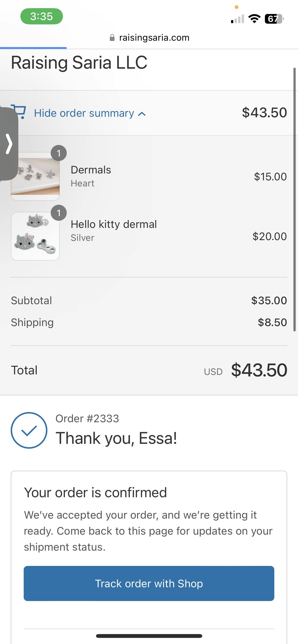Click the Hide order summary link

click(x=84, y=113)
